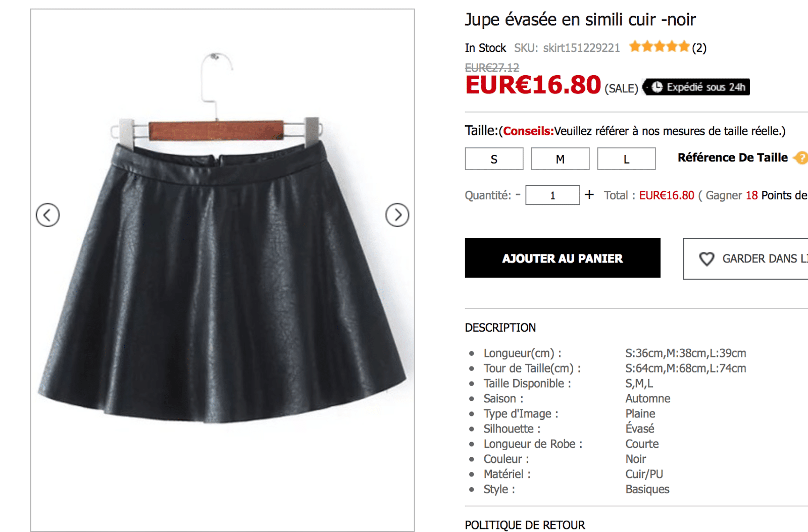Select size S

click(494, 159)
